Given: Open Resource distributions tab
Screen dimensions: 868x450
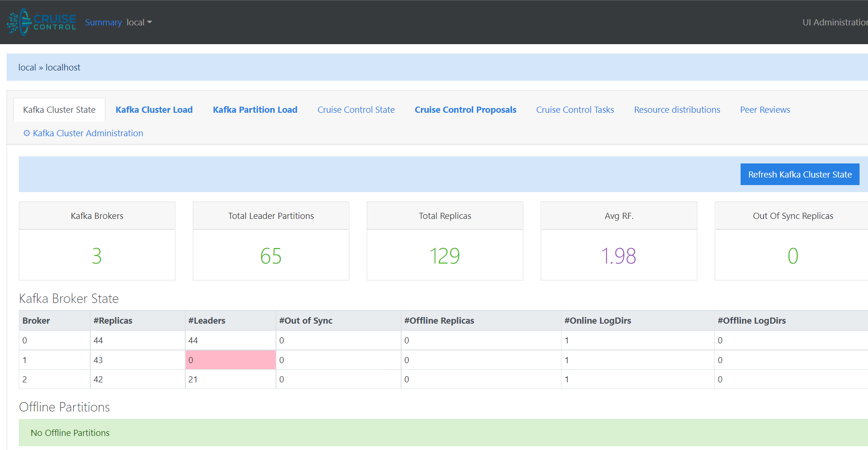Looking at the screenshot, I should click(x=677, y=109).
